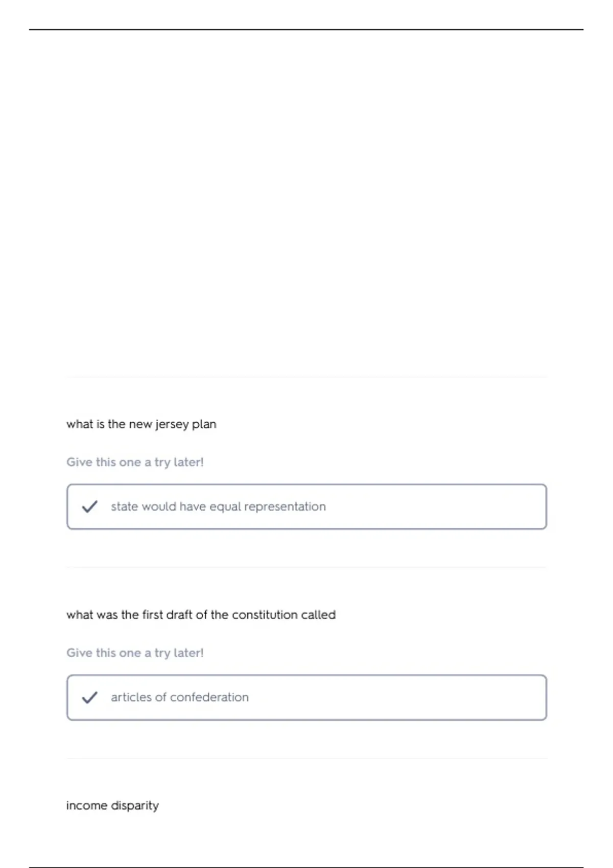Click the question 'what is the new jersey plan'
The height and width of the screenshot is (868, 613).
[x=142, y=424]
